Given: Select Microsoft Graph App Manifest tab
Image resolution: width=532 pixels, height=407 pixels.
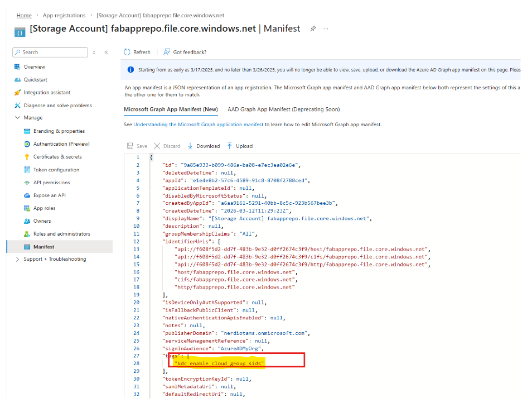Looking at the screenshot, I should click(x=171, y=109).
